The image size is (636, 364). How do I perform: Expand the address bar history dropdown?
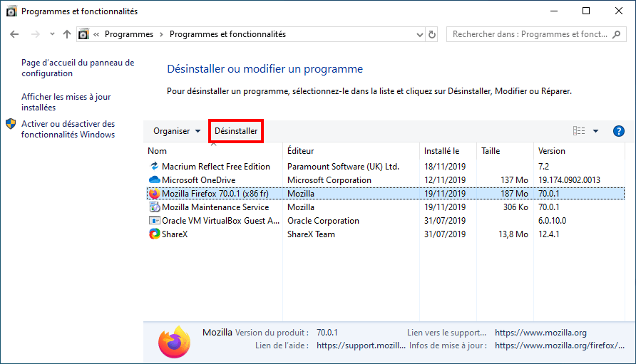point(420,35)
